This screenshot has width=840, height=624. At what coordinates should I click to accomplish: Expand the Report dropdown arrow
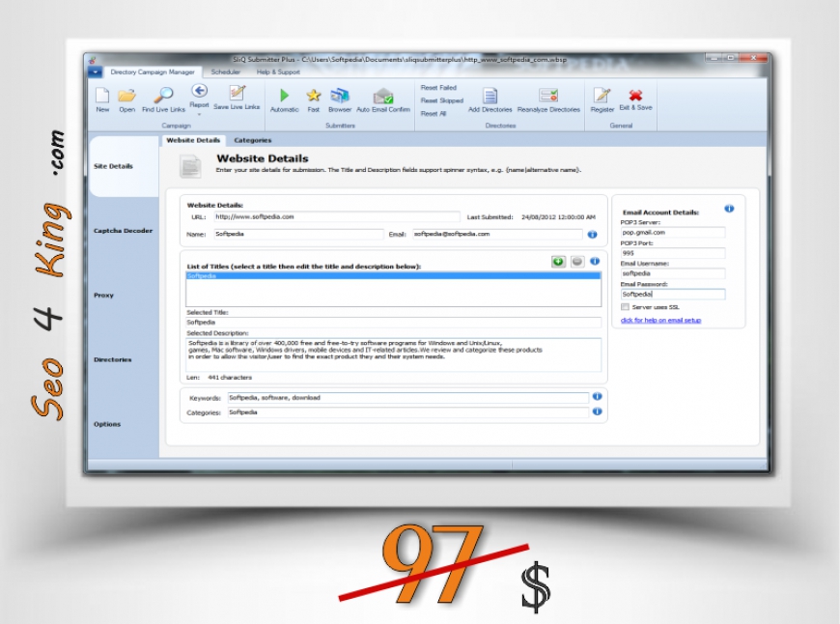(199, 114)
